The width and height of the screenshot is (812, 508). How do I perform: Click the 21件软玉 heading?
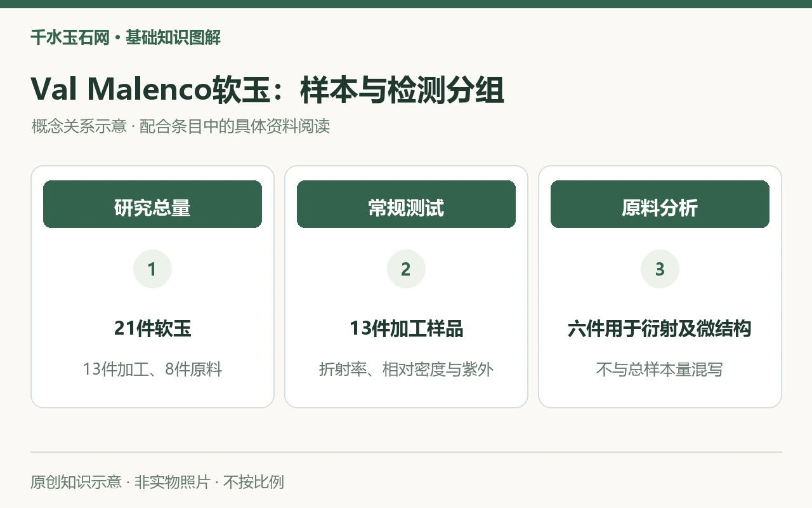(x=152, y=328)
